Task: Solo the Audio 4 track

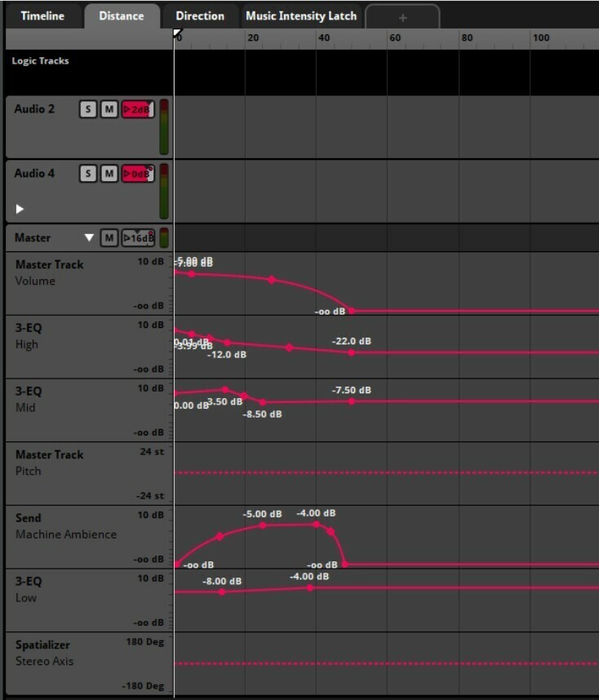Action: 88,174
